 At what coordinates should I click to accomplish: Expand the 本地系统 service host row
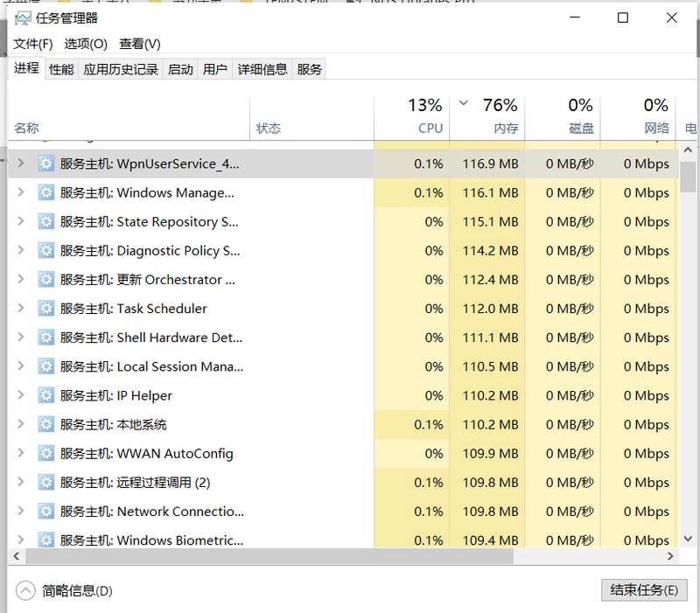(x=22, y=425)
